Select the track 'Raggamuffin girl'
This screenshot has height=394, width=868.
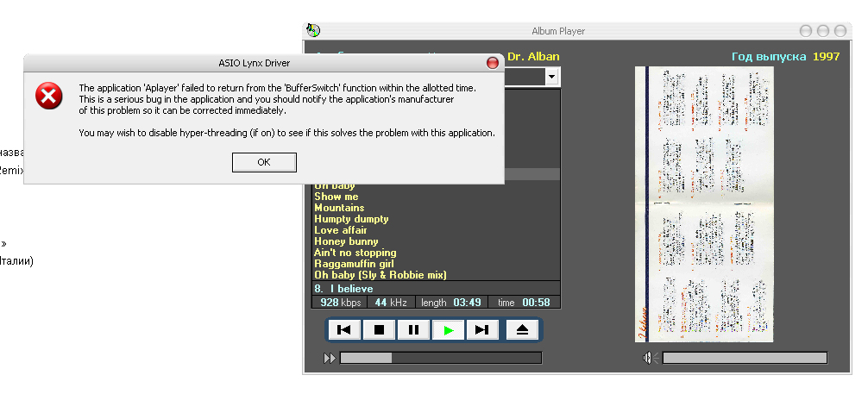click(x=354, y=264)
